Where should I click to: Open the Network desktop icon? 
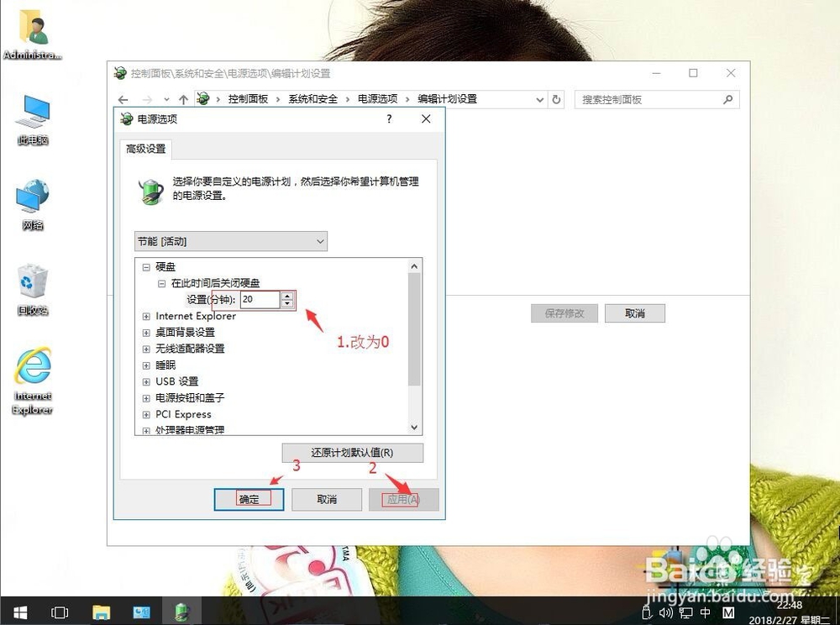point(33,205)
